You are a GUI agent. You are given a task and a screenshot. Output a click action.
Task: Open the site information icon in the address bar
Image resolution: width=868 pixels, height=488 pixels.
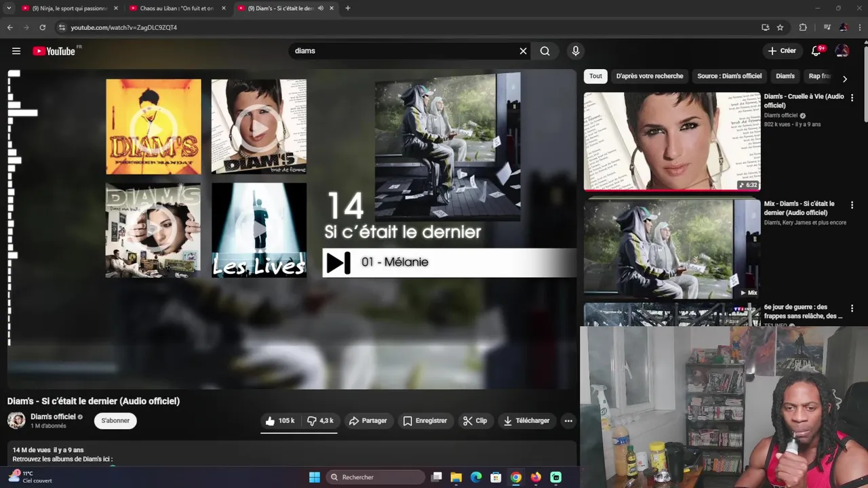[x=62, y=28]
